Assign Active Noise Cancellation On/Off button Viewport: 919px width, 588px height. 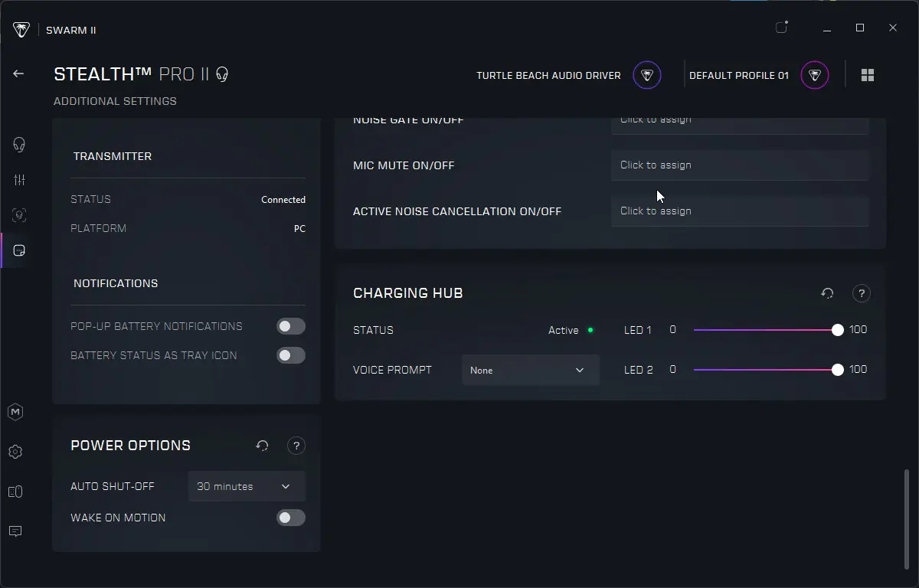click(x=740, y=211)
